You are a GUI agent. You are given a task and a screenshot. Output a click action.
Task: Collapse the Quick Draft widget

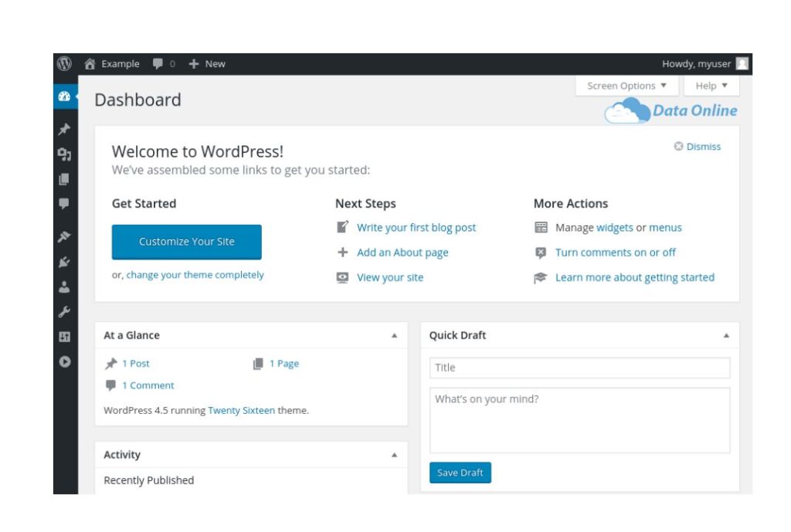(726, 336)
